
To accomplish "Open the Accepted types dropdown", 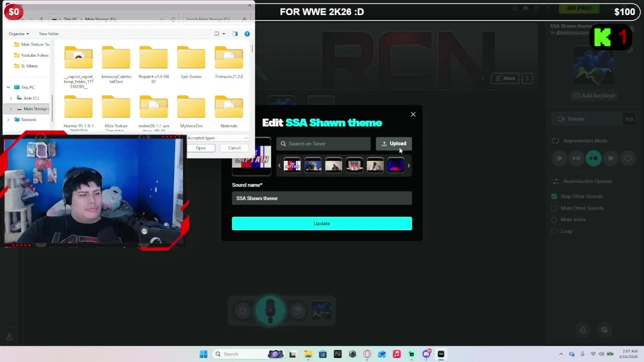I will click(218, 138).
